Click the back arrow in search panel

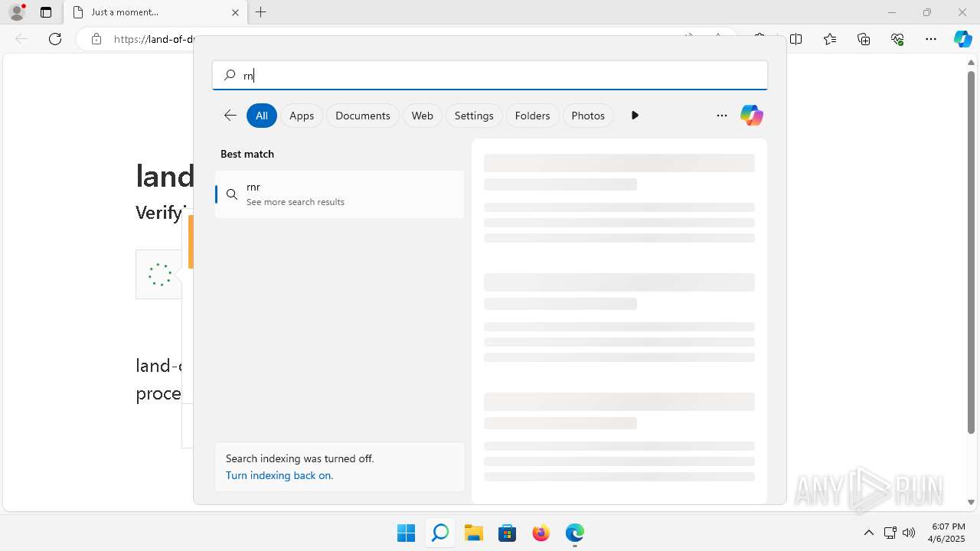click(x=230, y=116)
